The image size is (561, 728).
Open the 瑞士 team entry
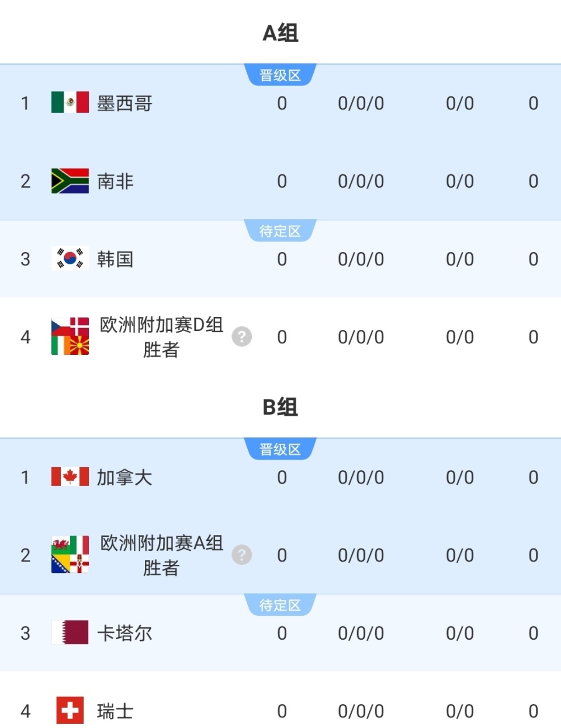[115, 711]
